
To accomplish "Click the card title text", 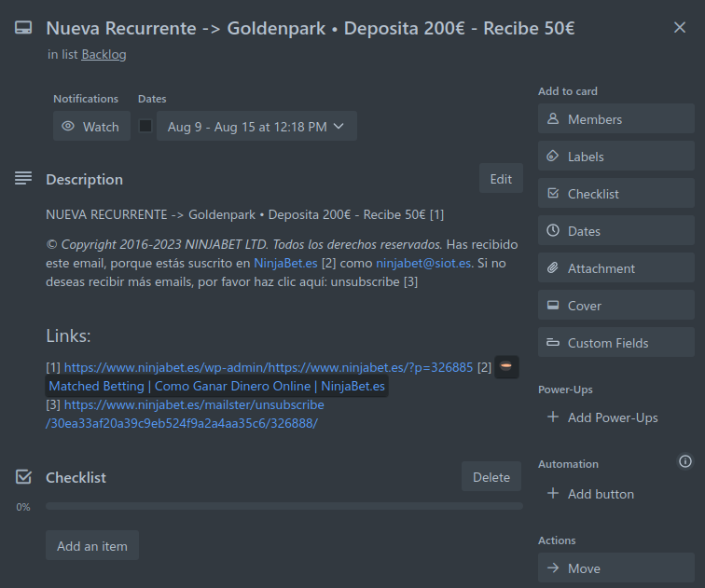I will pyautogui.click(x=311, y=28).
